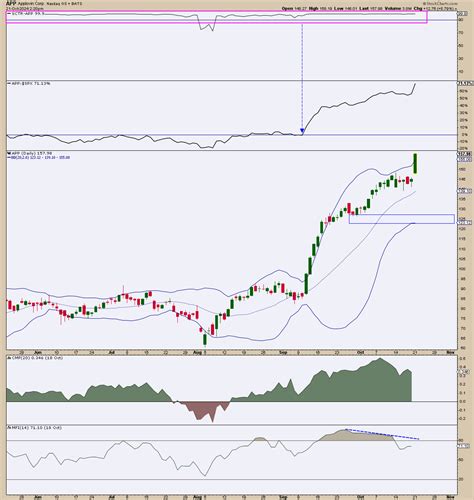
Task: Click the MFI(14) indicator legend label
Action: 35,427
